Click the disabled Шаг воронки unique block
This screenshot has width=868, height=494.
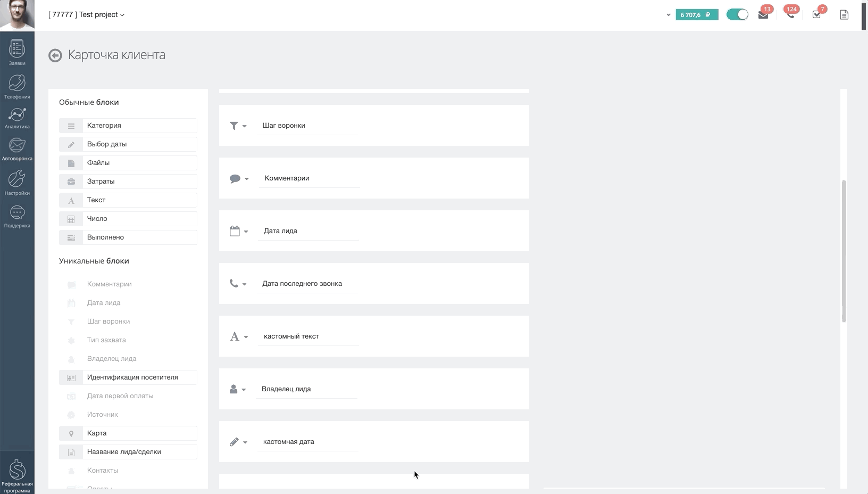pyautogui.click(x=128, y=322)
